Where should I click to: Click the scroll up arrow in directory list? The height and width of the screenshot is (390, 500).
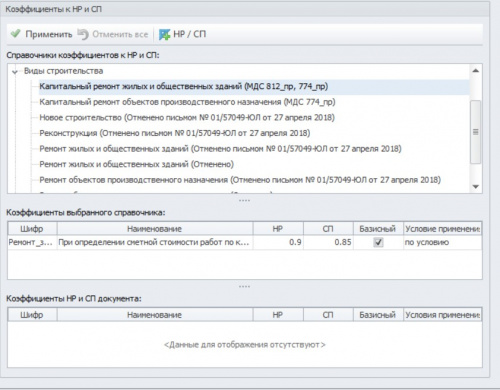coord(476,71)
